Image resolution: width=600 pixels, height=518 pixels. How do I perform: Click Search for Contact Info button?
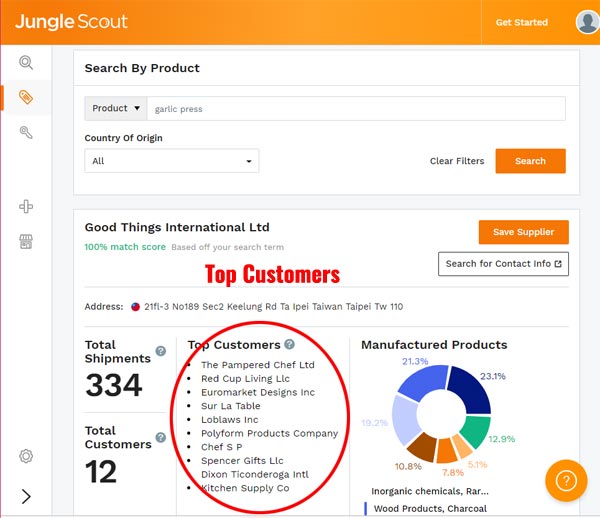coord(503,264)
